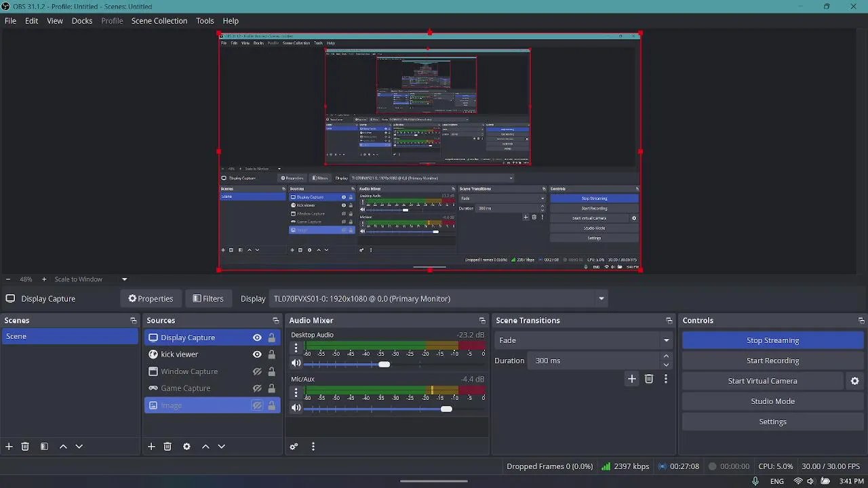Enable Studio Mode
868x488 pixels.
pos(772,401)
